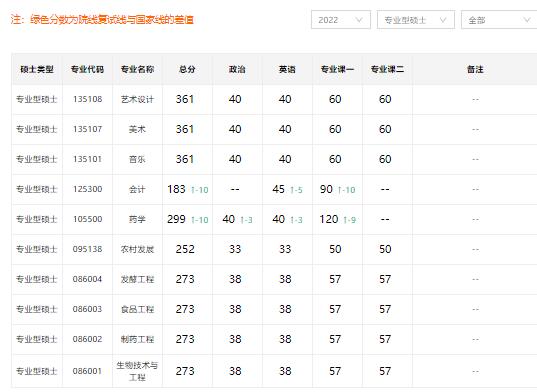Click English score 45 in 会计 row
The width and height of the screenshot is (537, 392).
pos(278,189)
